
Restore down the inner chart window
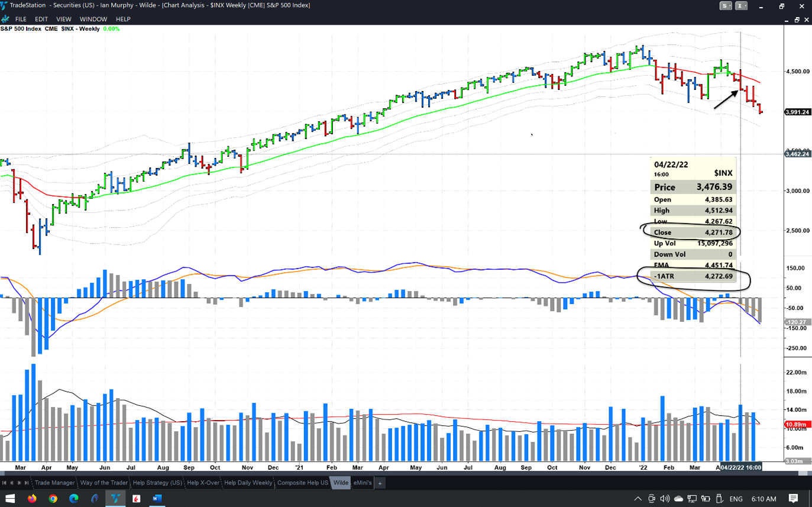[x=796, y=20]
